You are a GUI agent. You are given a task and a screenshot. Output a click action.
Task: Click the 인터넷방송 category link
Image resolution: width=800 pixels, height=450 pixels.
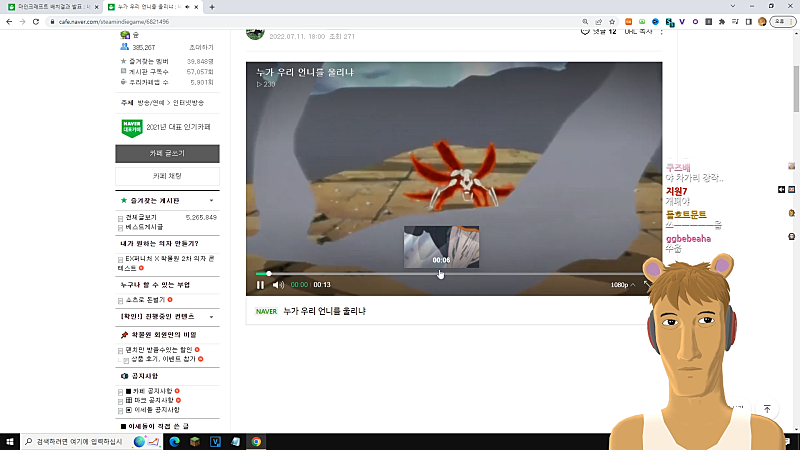click(x=188, y=103)
